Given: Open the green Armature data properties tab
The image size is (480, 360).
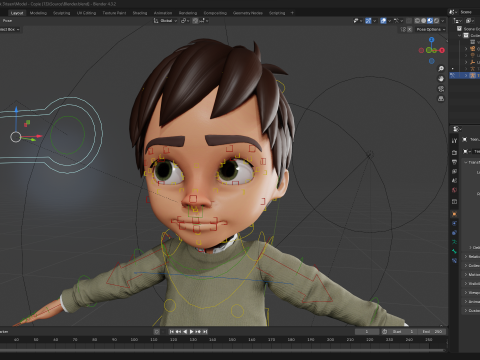Looking at the screenshot, I should click(454, 242).
